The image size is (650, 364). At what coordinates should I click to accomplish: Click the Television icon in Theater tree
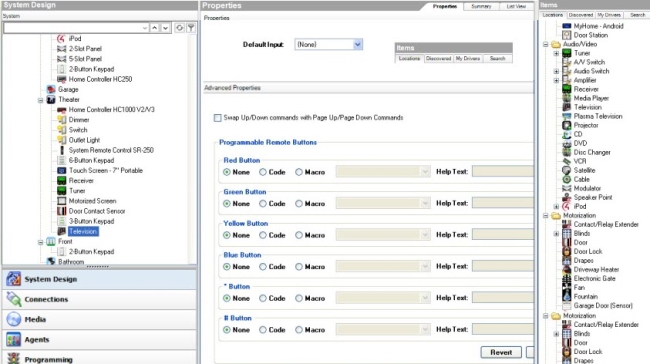point(61,231)
